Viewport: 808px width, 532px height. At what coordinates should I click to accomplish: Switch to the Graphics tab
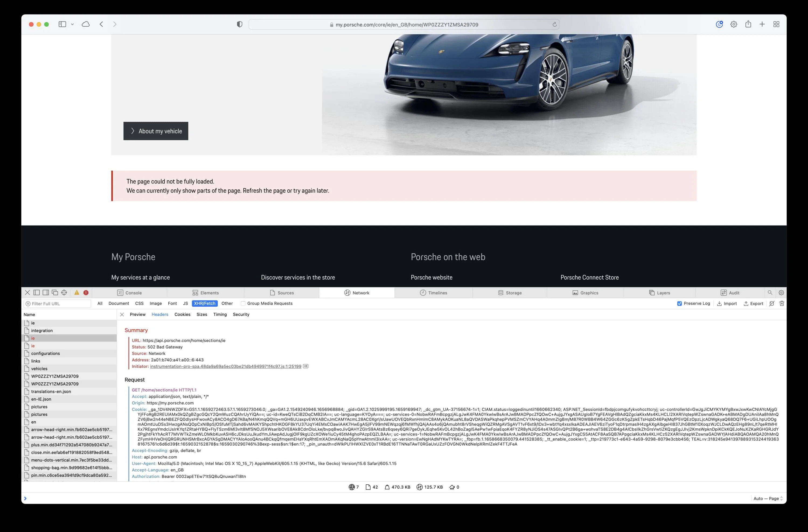[585, 293]
